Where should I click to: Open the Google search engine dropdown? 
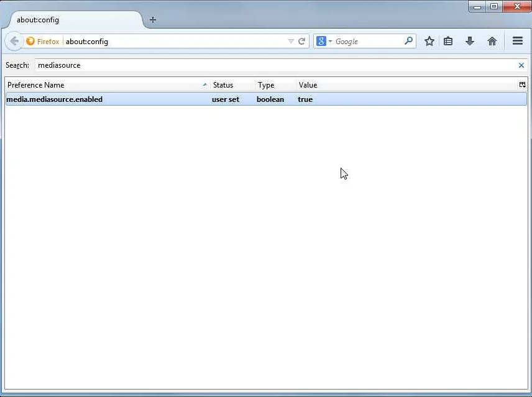pos(324,42)
